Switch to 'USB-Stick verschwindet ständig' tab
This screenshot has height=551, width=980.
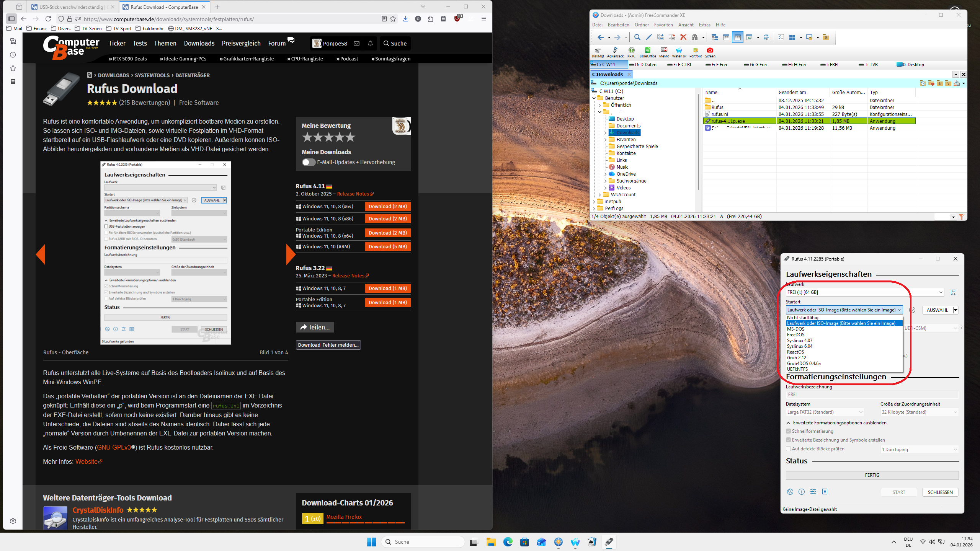point(71,7)
